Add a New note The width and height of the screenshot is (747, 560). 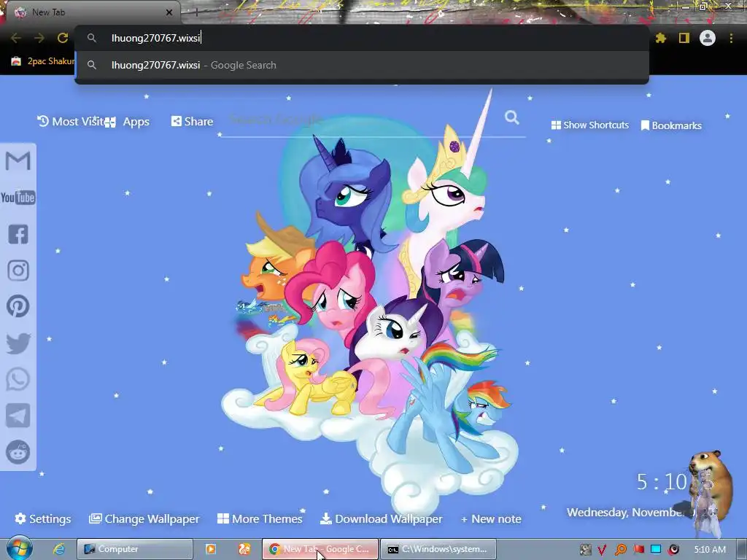coord(491,519)
